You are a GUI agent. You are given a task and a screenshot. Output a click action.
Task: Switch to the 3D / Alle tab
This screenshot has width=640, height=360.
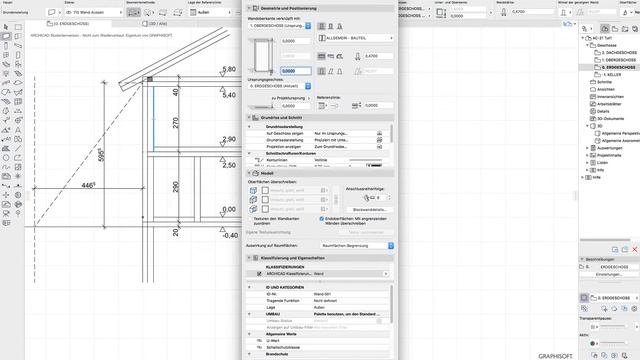pos(155,24)
